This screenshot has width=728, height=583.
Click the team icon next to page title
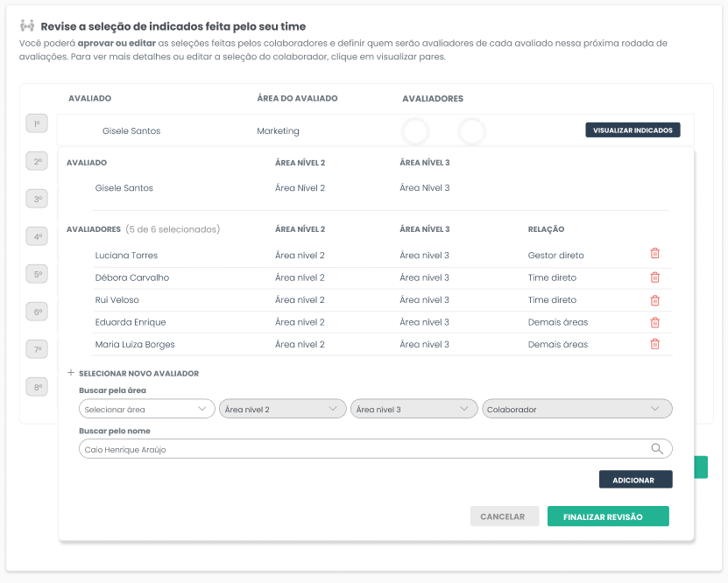[27, 26]
